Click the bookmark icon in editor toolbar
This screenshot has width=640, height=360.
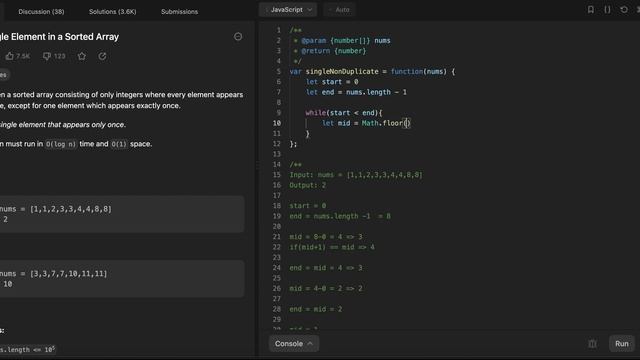click(590, 9)
